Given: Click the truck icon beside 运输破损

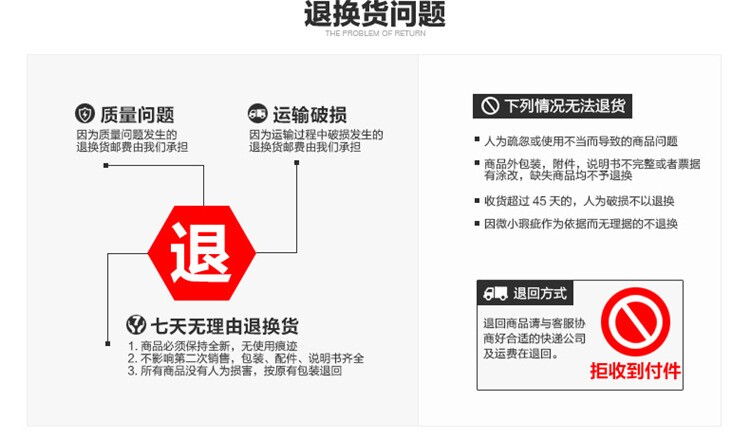Looking at the screenshot, I should click(257, 113).
